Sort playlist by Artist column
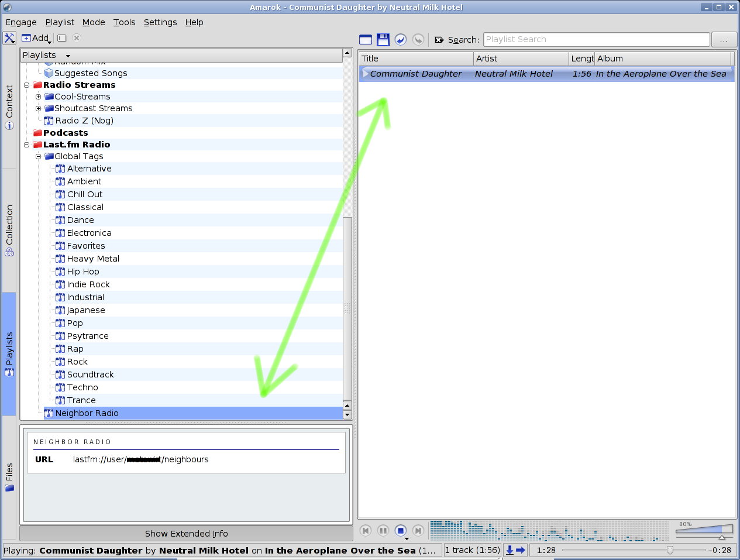 [x=521, y=59]
